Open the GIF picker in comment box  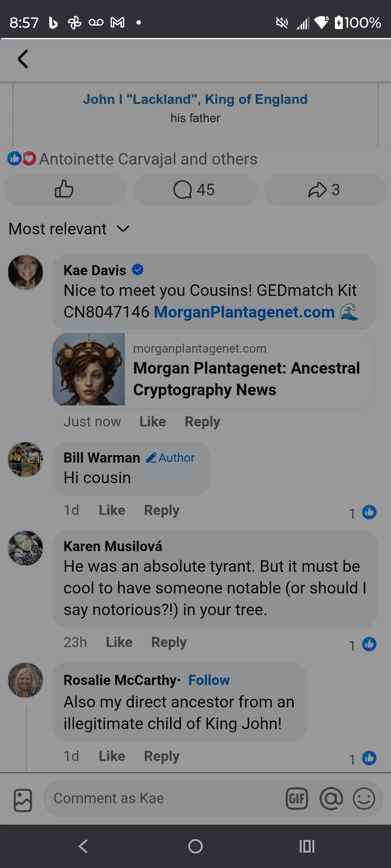click(x=297, y=799)
